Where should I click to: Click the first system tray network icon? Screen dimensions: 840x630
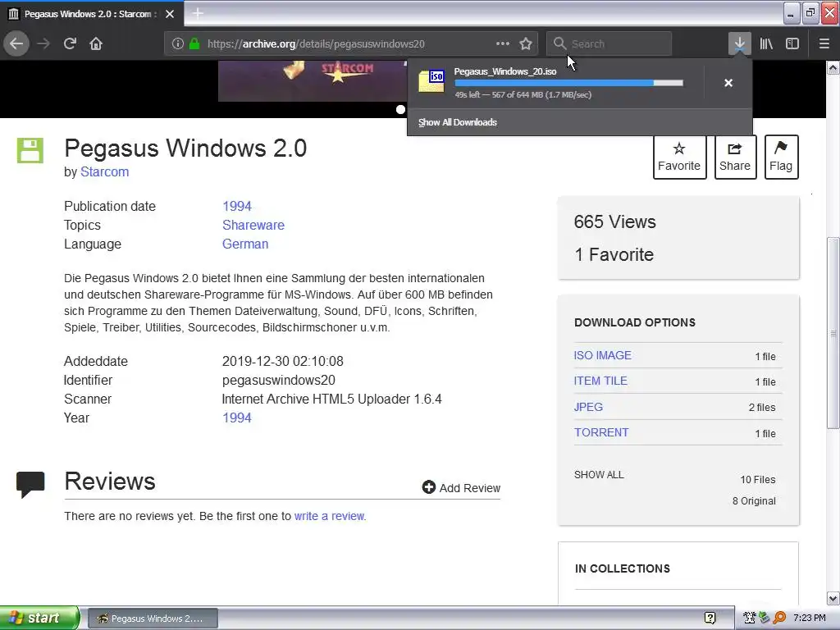pos(750,619)
